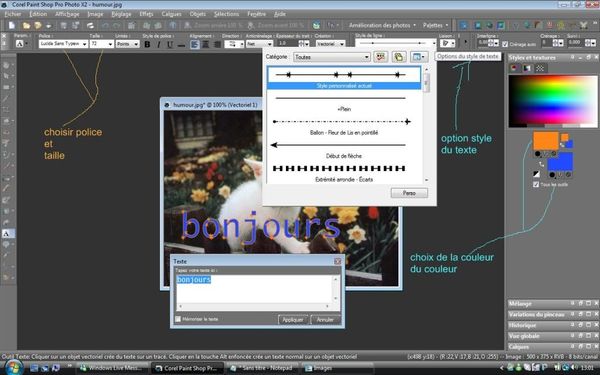Enable the Mémoriser le texte checkbox

click(178, 319)
